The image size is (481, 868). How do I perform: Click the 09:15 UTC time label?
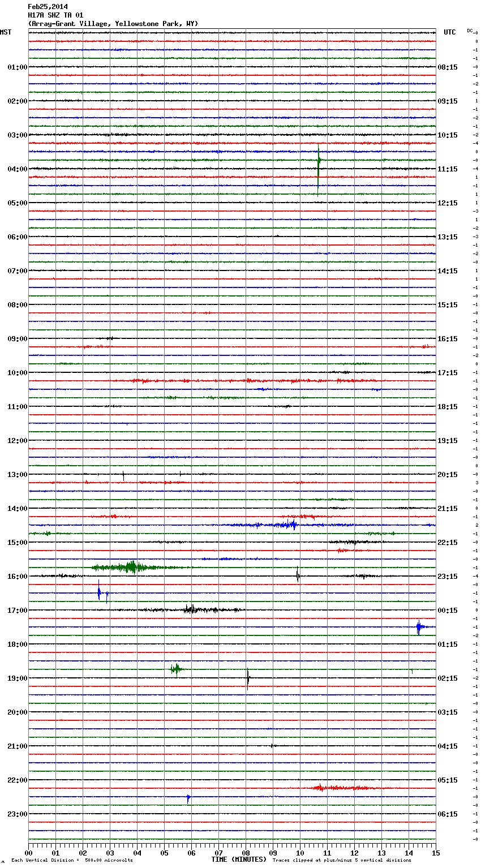448,101
